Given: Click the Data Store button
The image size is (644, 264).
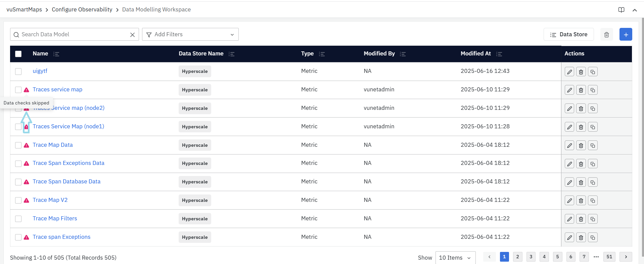Looking at the screenshot, I should pos(568,35).
